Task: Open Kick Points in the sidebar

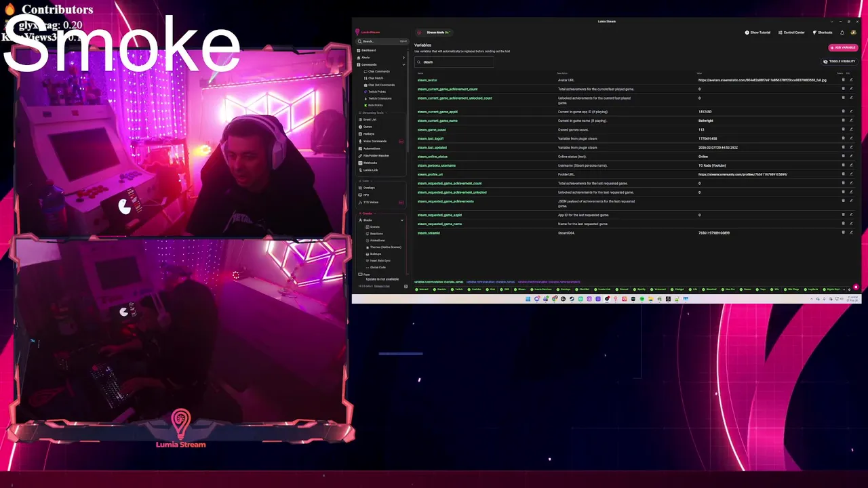Action: click(374, 105)
